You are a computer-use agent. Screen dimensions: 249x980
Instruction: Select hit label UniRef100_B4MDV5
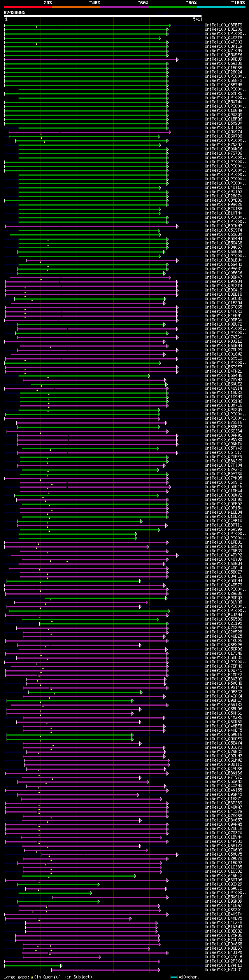tap(223, 919)
